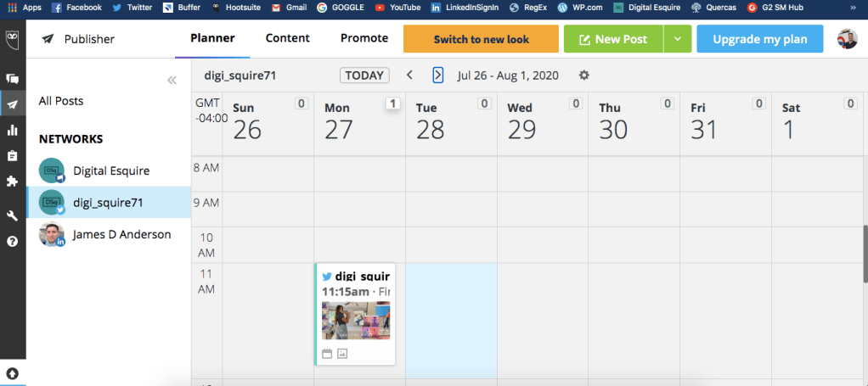This screenshot has height=386, width=868.
Task: Open the Promote tab
Action: coord(364,38)
